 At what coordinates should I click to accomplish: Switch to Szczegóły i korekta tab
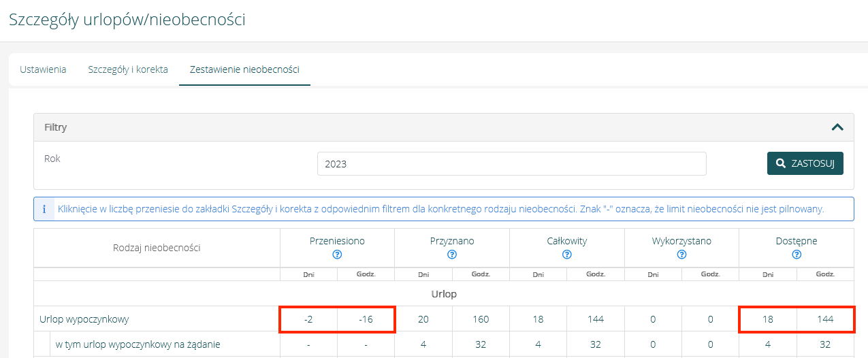[128, 69]
